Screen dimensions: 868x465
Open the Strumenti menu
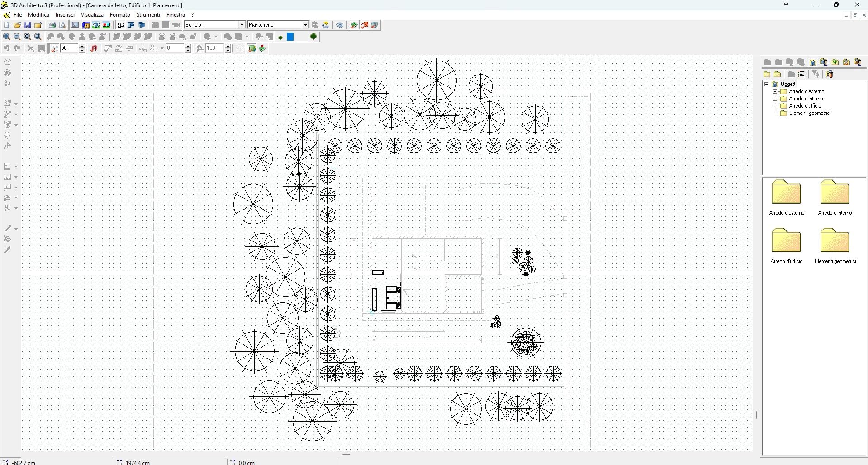(148, 15)
